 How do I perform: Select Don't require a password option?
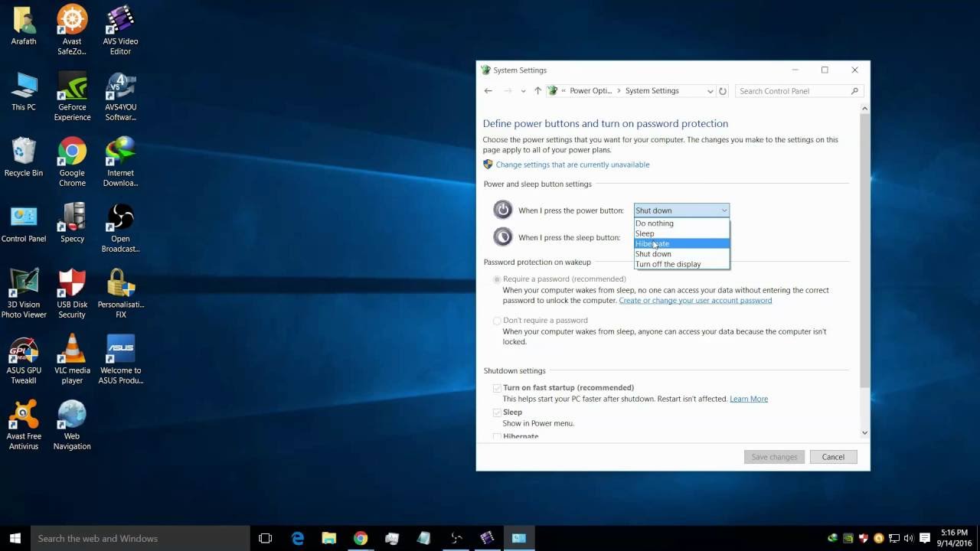[497, 321]
